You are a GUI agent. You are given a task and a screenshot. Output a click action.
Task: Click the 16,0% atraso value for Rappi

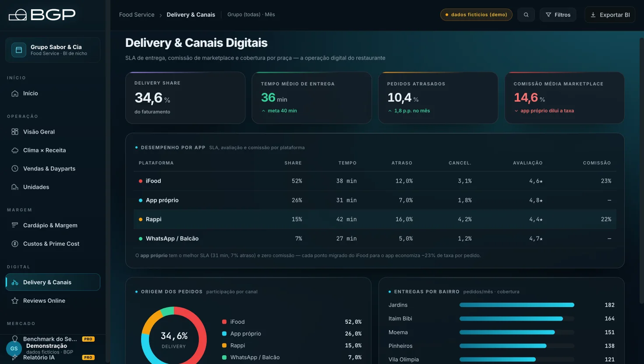404,219
